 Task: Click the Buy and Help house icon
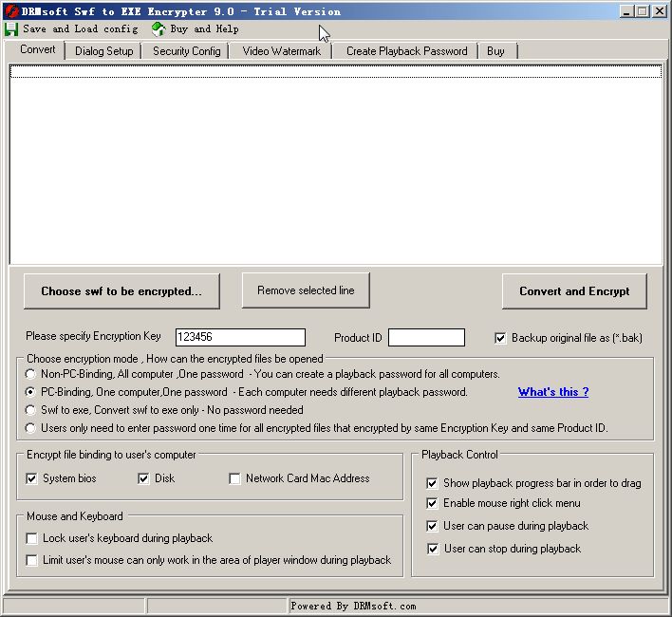159,28
